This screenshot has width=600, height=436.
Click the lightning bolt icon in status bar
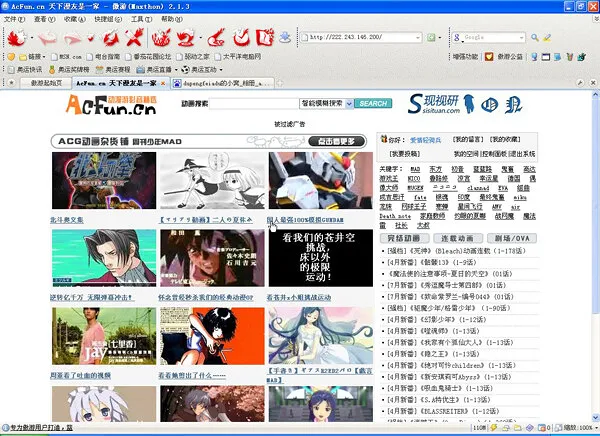(494, 428)
